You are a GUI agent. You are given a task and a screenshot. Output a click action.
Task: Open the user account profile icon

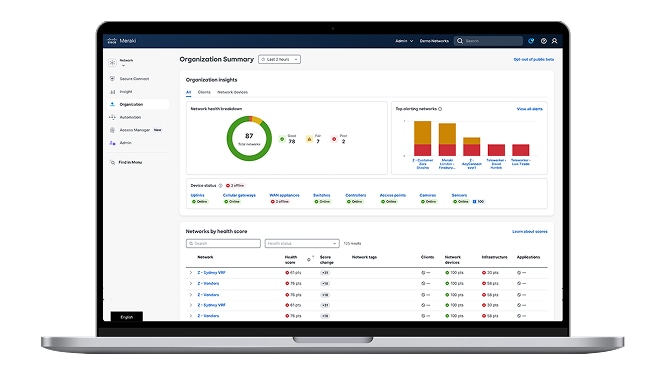[x=554, y=41]
